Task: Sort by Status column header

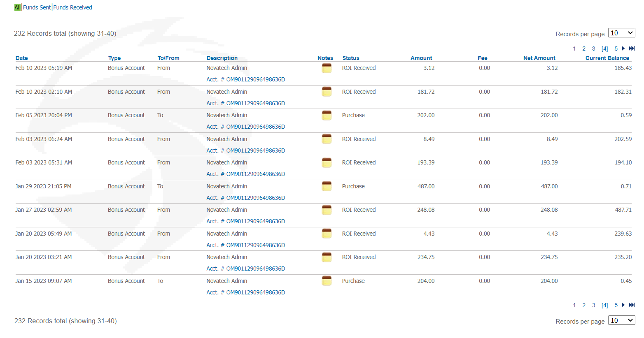Action: [x=351, y=58]
